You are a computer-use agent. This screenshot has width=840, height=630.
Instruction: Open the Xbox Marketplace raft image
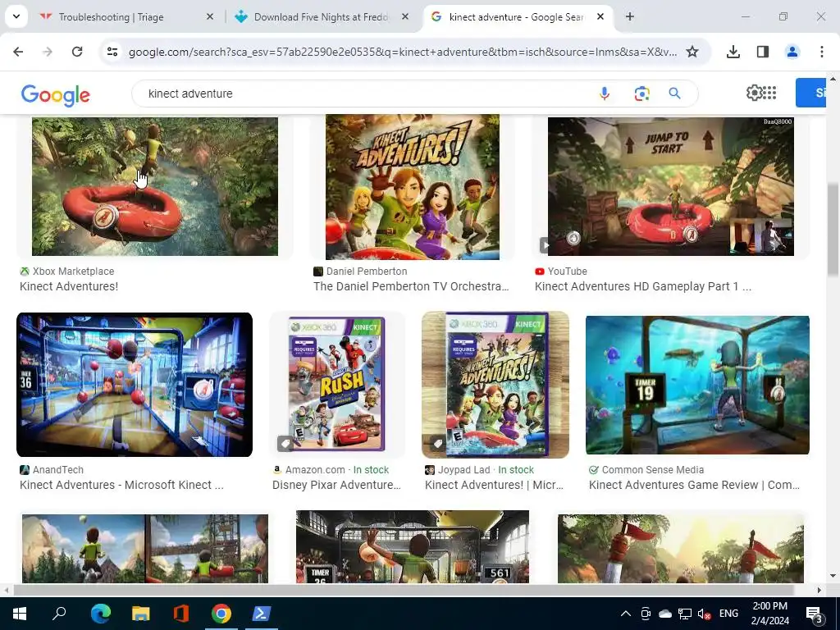[155, 186]
